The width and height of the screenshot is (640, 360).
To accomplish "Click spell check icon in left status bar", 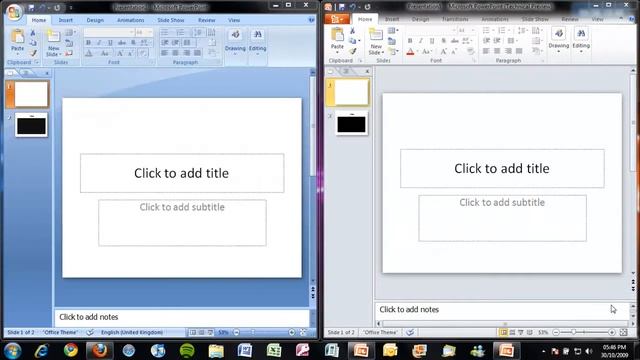I will point(90,333).
